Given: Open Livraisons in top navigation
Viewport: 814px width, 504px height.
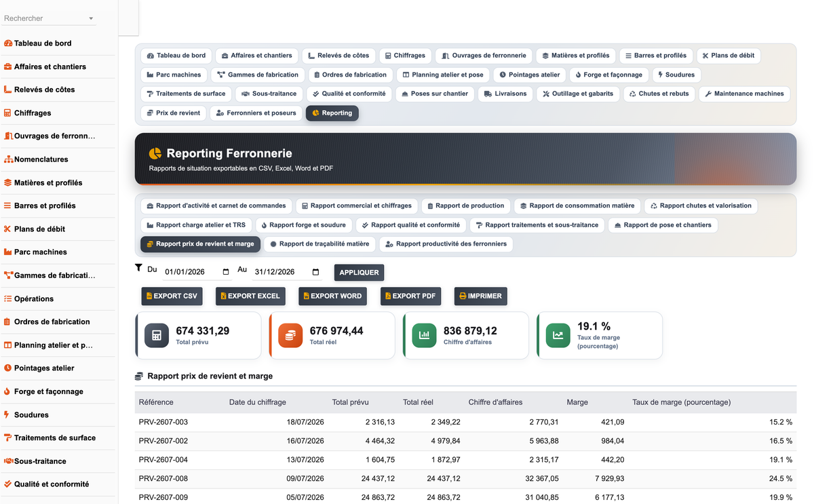Looking at the screenshot, I should pyautogui.click(x=505, y=94).
